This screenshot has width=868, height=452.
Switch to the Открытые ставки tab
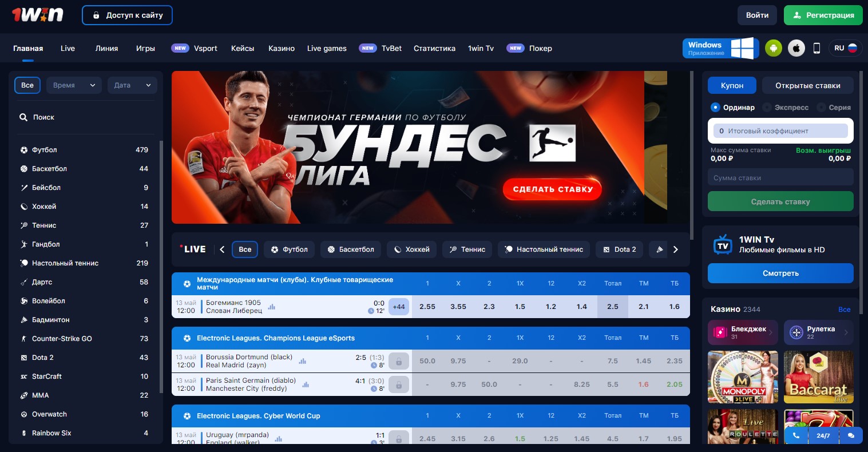[807, 85]
